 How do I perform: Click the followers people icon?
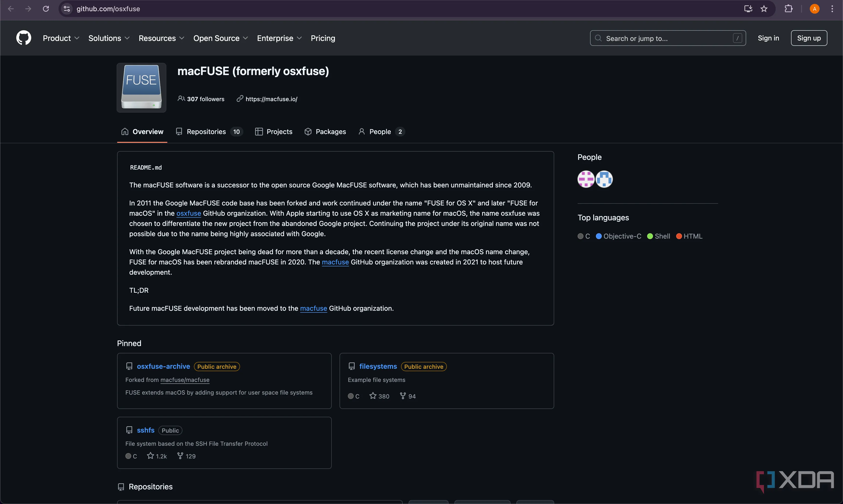pos(181,98)
